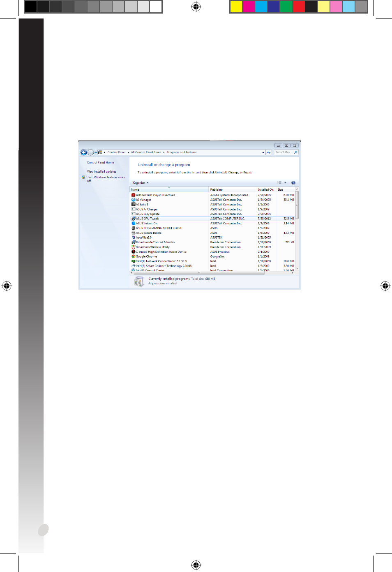Image resolution: width=392 pixels, height=572 pixels.
Task: Click the Back navigation arrow
Action: [x=84, y=152]
